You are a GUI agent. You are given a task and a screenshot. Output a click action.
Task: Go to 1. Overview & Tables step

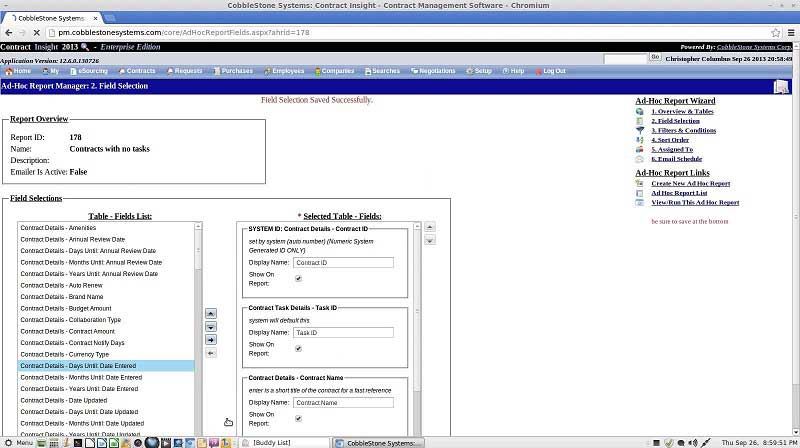click(682, 111)
